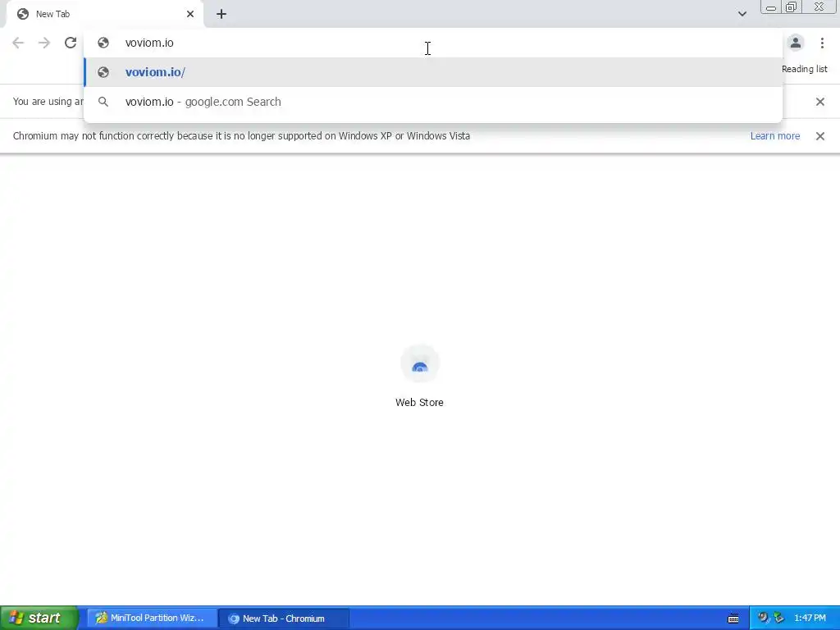Open the tab search dropdown arrow
The width and height of the screenshot is (840, 630).
point(742,14)
